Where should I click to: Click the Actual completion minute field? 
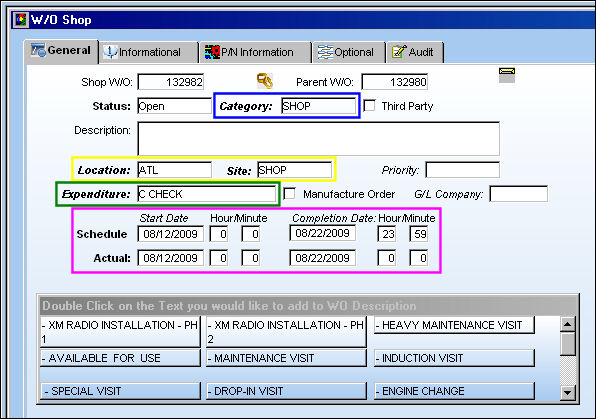418,258
